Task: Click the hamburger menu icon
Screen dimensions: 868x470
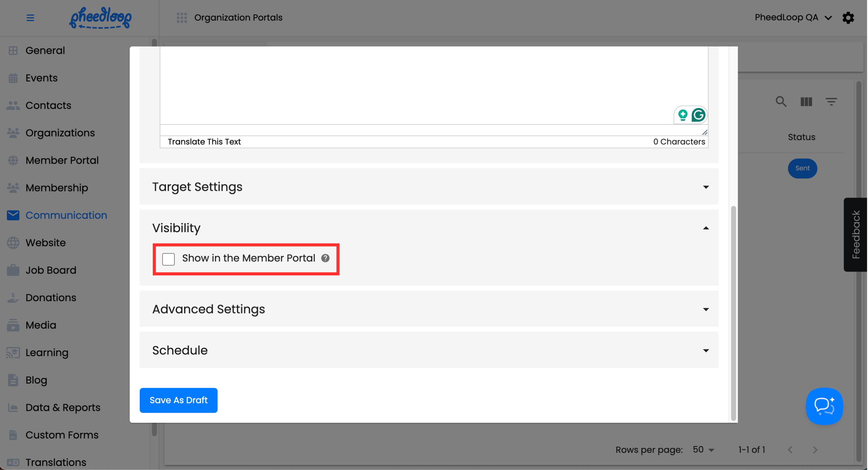Action: click(30, 18)
